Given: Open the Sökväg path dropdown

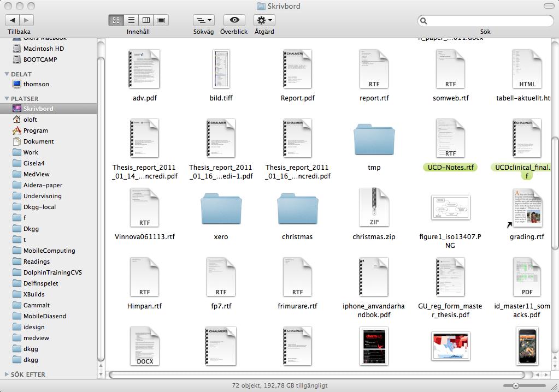Looking at the screenshot, I should [x=204, y=20].
